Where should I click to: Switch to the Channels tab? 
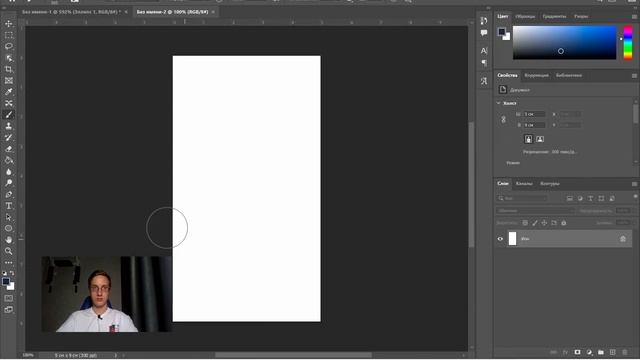click(524, 184)
